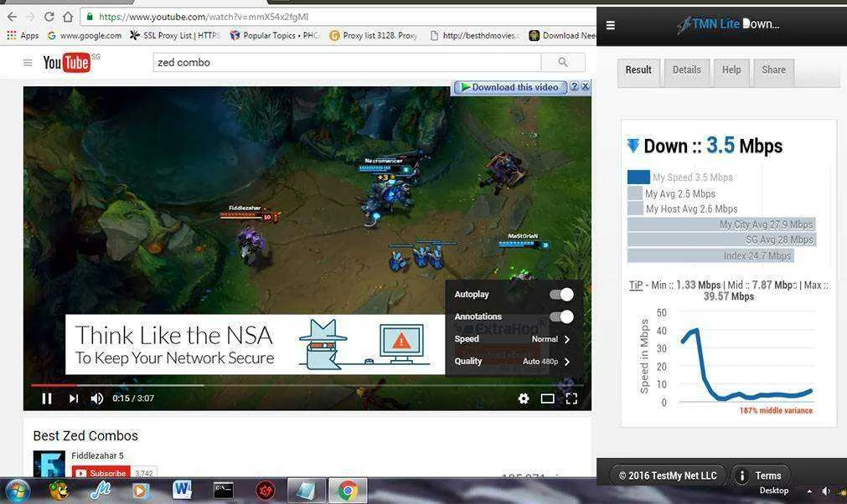Switch to Google Chrome in taskbar
This screenshot has width=847, height=504.
347,491
